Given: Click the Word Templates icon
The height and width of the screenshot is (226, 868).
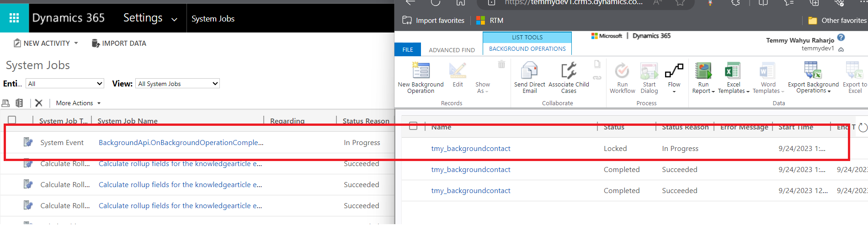Looking at the screenshot, I should [x=768, y=71].
